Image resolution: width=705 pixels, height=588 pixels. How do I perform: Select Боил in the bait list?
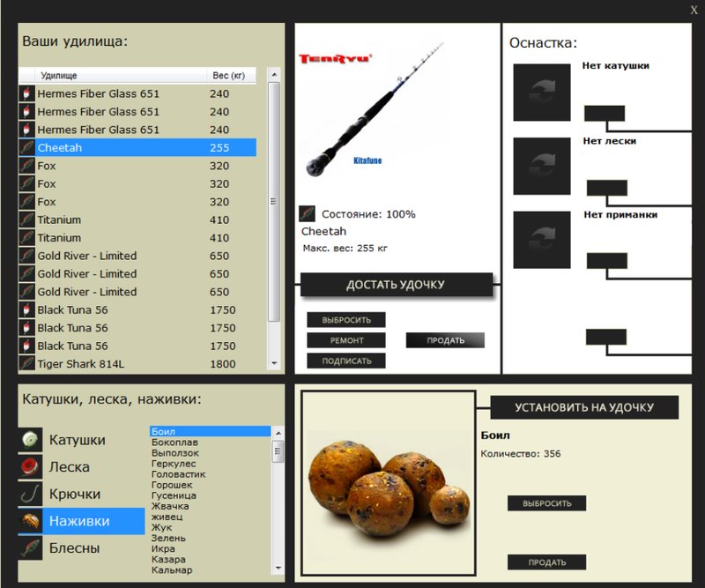point(210,431)
